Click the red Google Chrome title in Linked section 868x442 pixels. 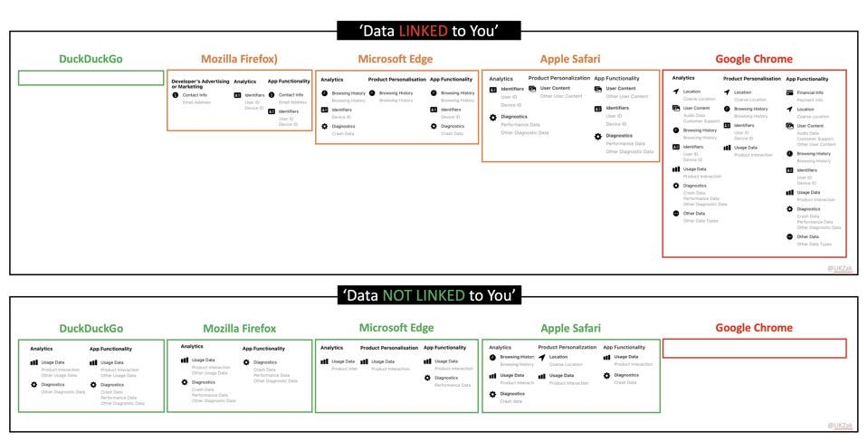(754, 59)
